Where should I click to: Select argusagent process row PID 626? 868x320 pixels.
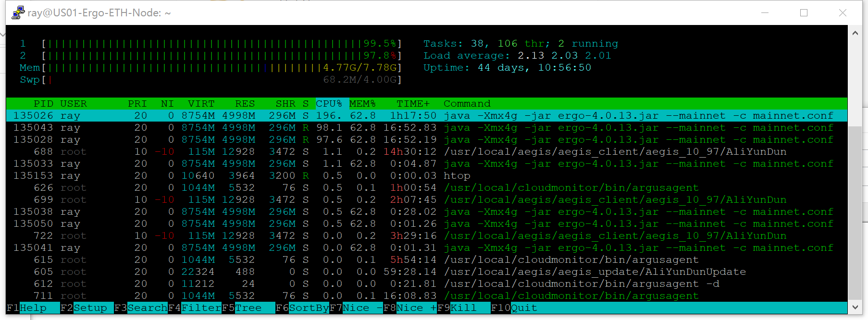click(x=427, y=188)
